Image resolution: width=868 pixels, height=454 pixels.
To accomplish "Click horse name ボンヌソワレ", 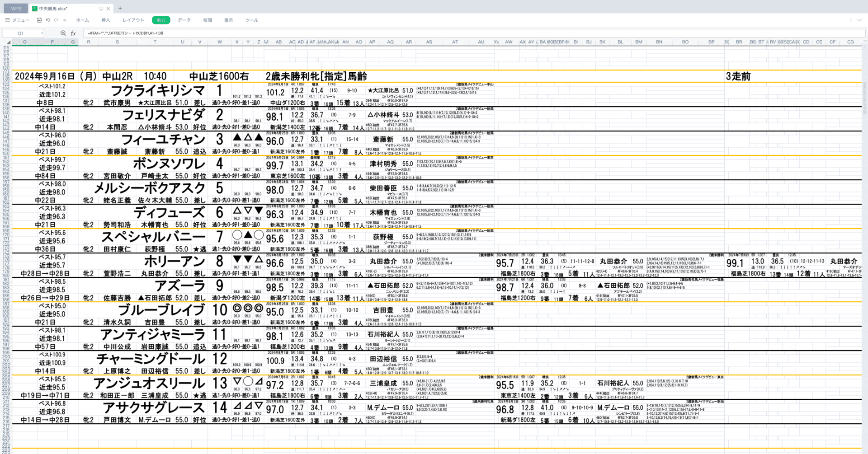I will point(169,164).
